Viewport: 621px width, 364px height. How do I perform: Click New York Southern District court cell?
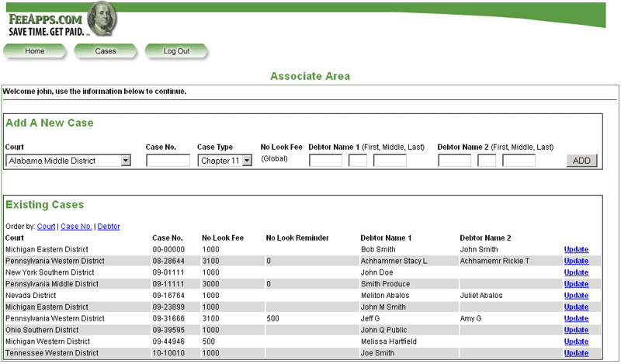click(50, 272)
